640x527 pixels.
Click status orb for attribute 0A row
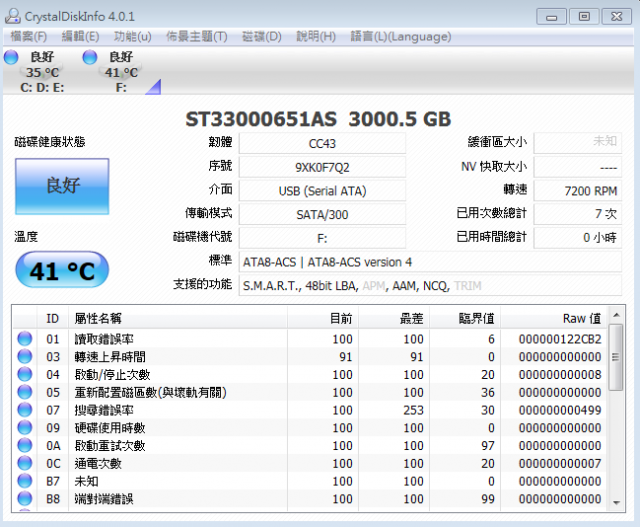24,445
